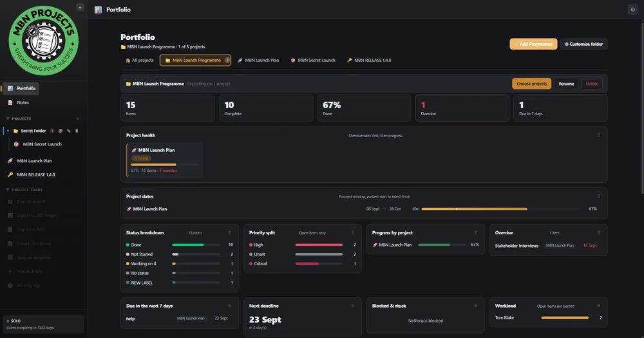The height and width of the screenshot is (338, 644).
Task: Switch to the MBN RELEASE 1.4.0 tab
Action: pos(369,61)
